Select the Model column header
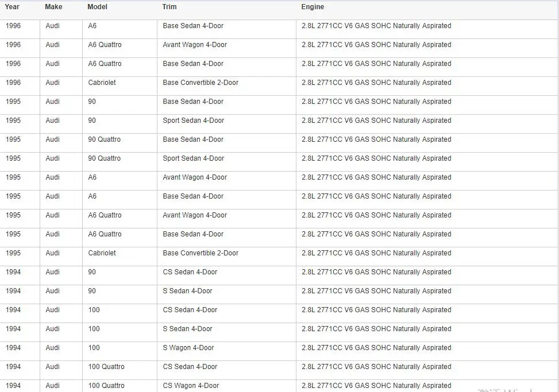 97,7
